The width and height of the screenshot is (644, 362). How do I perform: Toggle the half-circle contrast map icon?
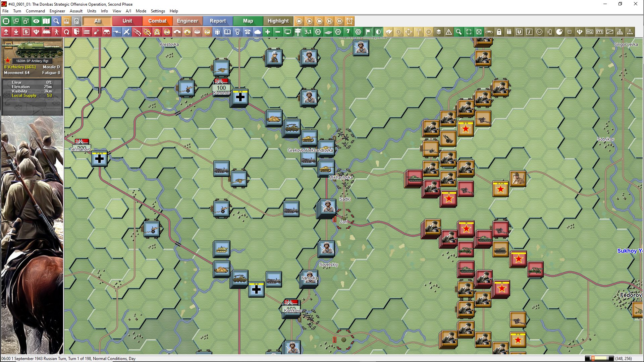[378, 32]
